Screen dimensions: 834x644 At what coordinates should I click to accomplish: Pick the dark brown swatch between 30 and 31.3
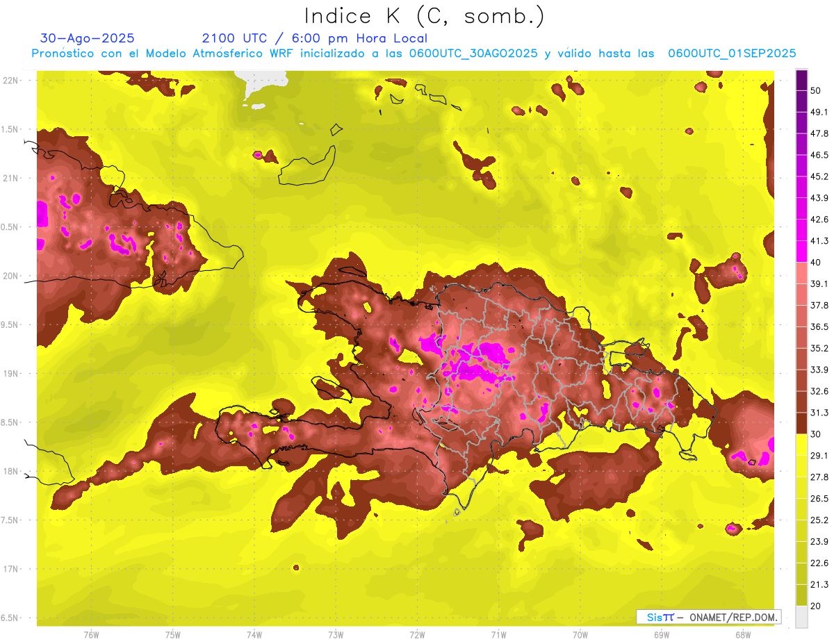801,424
